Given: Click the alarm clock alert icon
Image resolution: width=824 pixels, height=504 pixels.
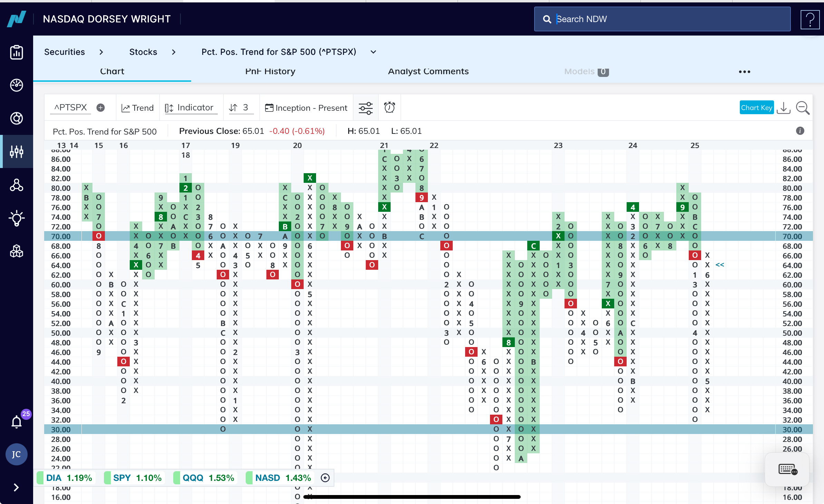Looking at the screenshot, I should [x=390, y=108].
